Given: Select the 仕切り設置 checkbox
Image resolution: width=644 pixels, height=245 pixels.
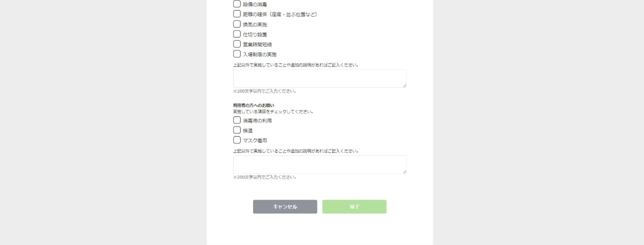Looking at the screenshot, I should click(x=237, y=34).
